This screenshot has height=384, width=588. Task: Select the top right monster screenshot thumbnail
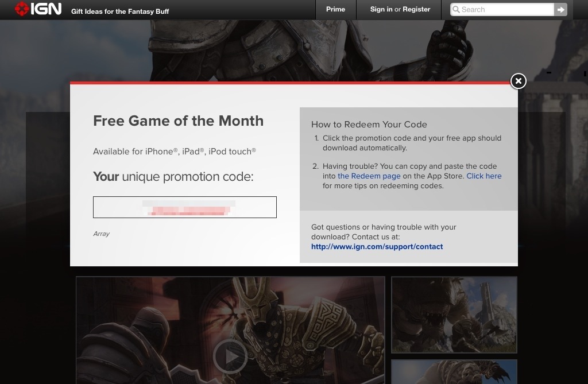[454, 315]
